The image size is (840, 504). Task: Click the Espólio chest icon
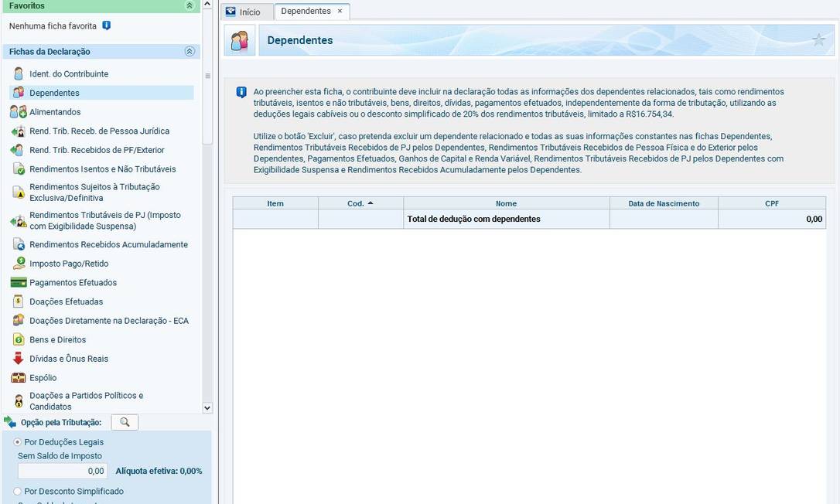tap(19, 378)
